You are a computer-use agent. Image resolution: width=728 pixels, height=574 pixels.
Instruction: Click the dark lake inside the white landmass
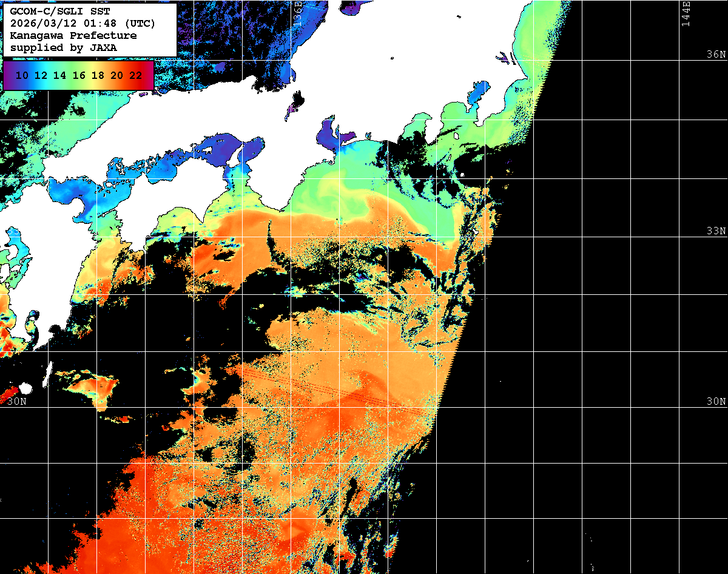coord(298,99)
